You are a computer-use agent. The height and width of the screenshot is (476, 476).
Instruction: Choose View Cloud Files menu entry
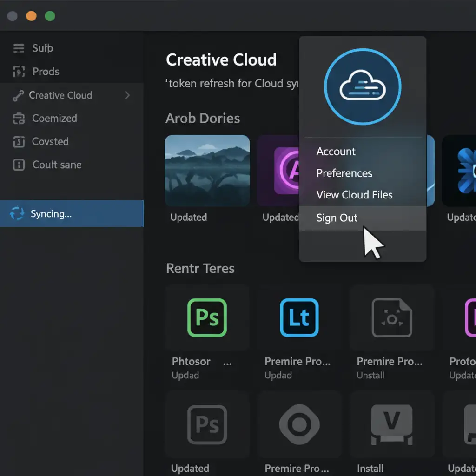(354, 195)
